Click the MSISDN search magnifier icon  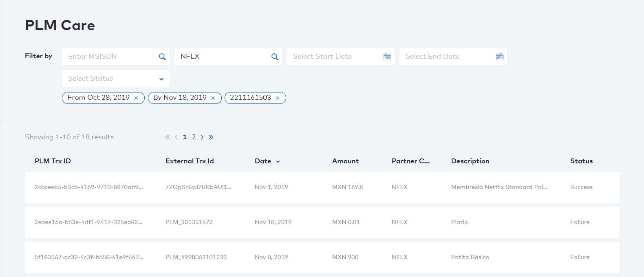pyautogui.click(x=162, y=57)
